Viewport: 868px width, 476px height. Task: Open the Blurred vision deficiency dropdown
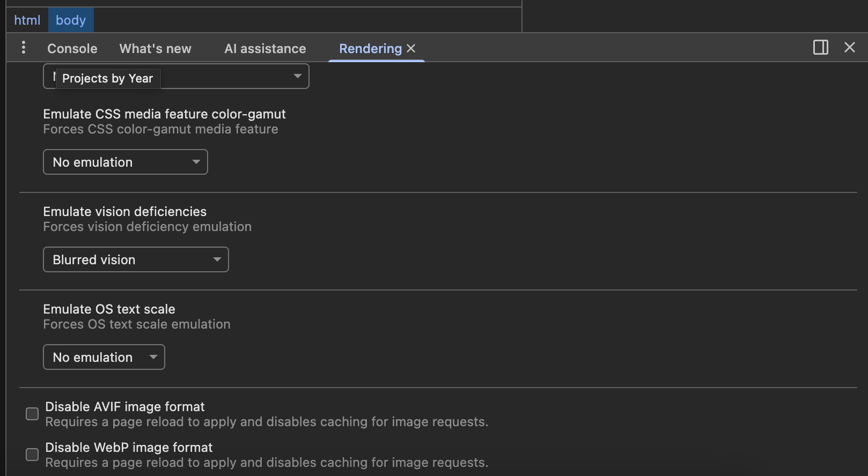click(x=136, y=259)
